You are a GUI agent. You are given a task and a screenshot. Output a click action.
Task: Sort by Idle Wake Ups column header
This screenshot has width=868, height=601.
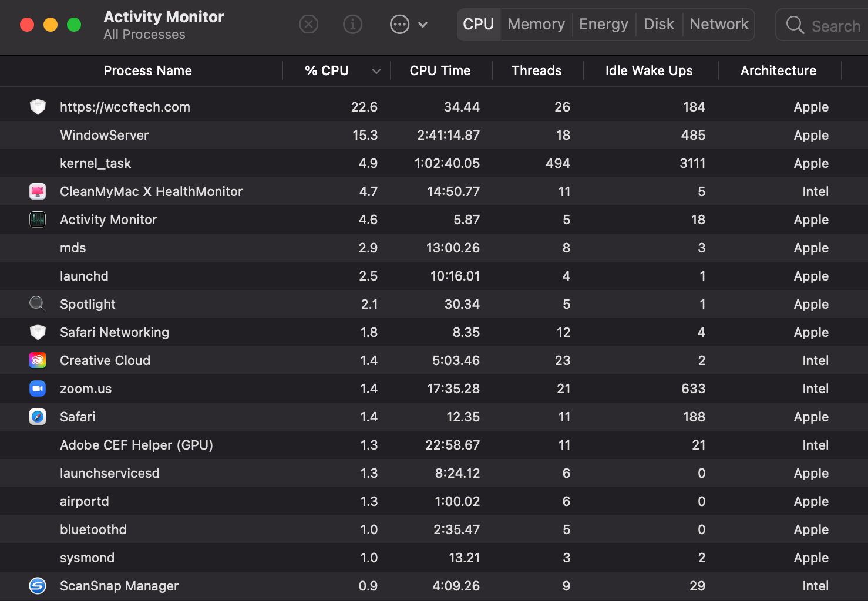coord(649,70)
